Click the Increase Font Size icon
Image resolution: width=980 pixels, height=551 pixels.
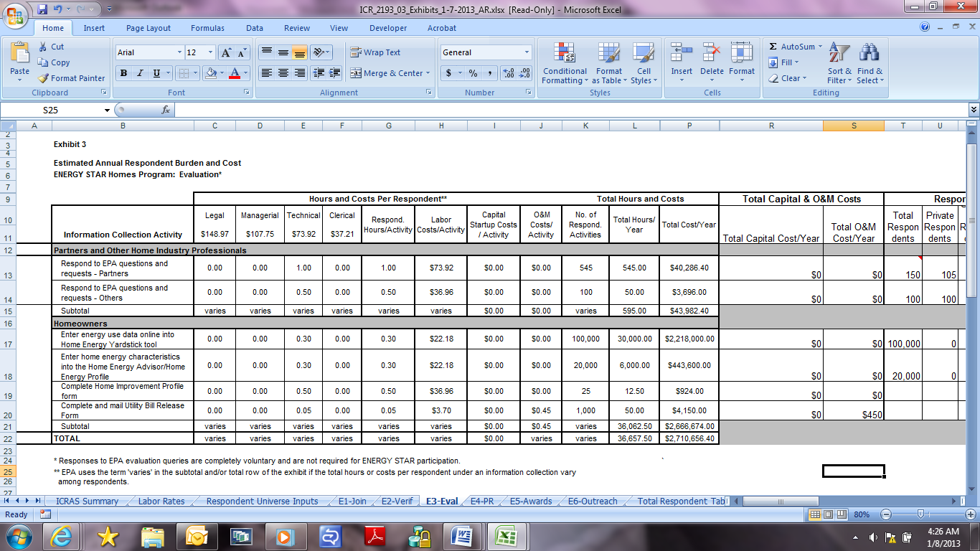(x=226, y=52)
